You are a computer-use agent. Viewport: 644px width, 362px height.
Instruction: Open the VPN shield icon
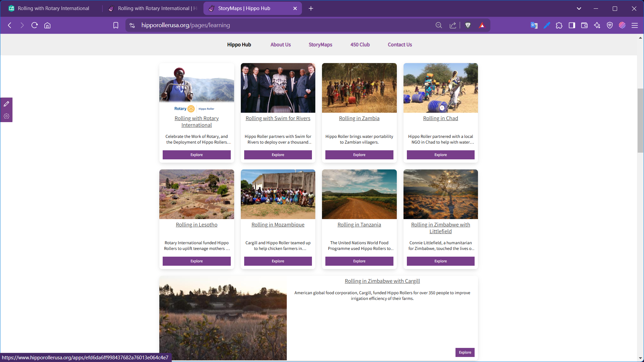[610, 25]
